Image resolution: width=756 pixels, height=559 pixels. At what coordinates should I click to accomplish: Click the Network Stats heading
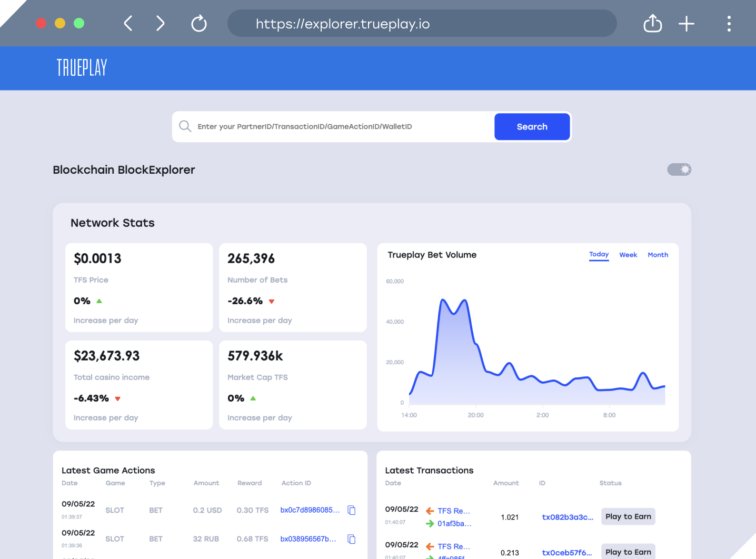(113, 223)
